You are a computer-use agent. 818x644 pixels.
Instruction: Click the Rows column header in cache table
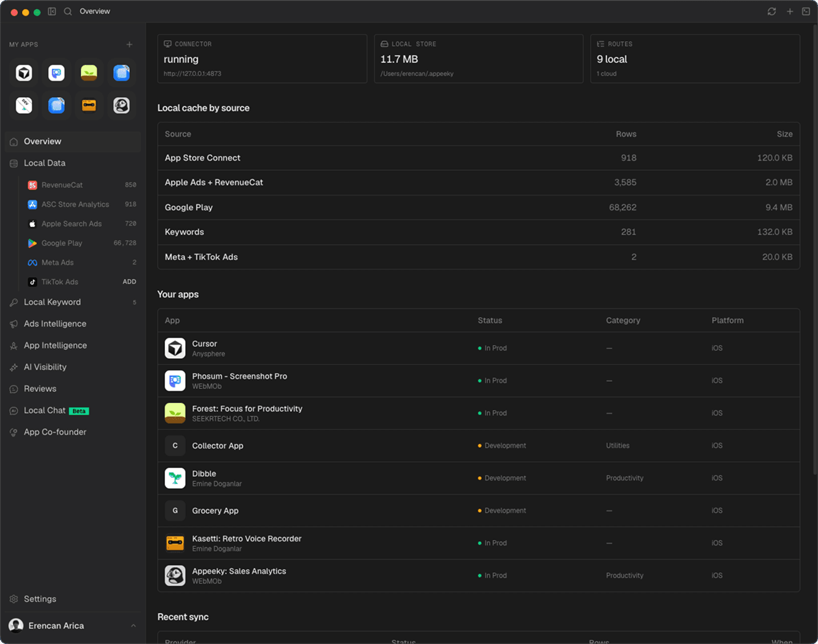click(x=626, y=134)
